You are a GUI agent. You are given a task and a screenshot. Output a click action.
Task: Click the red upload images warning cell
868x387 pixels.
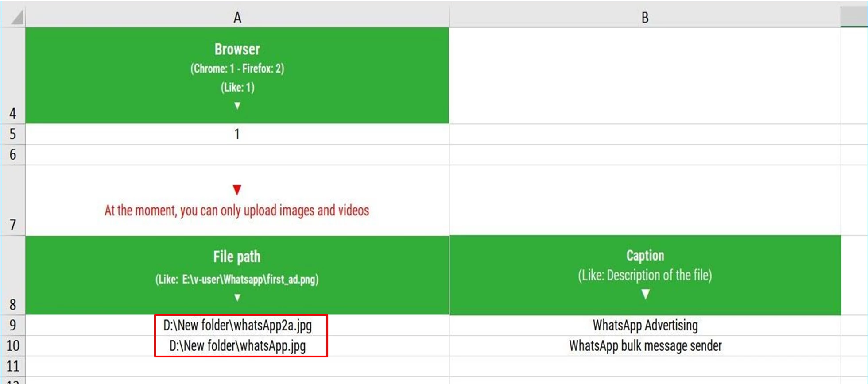237,210
